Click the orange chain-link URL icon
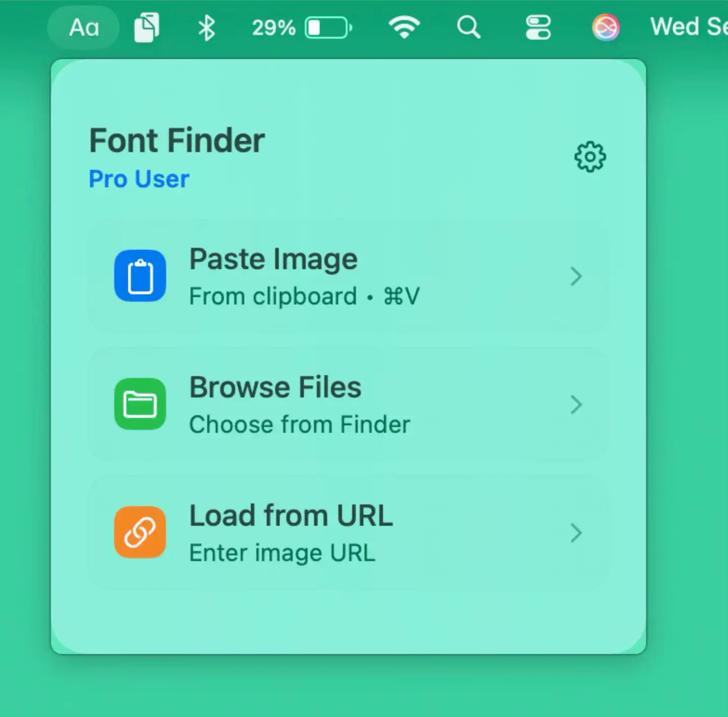Image resolution: width=728 pixels, height=717 pixels. point(140,532)
